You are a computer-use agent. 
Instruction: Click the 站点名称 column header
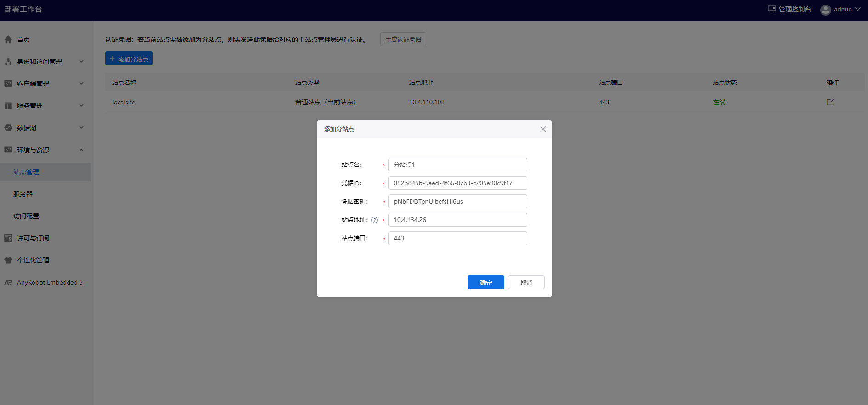tap(124, 82)
